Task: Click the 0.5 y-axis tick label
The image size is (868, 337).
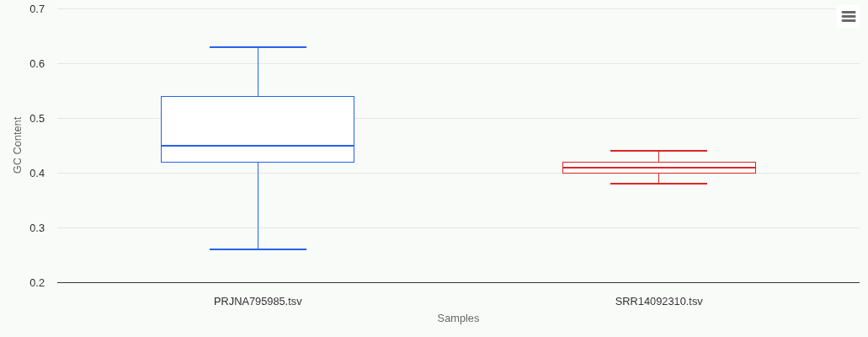Action: coord(37,119)
